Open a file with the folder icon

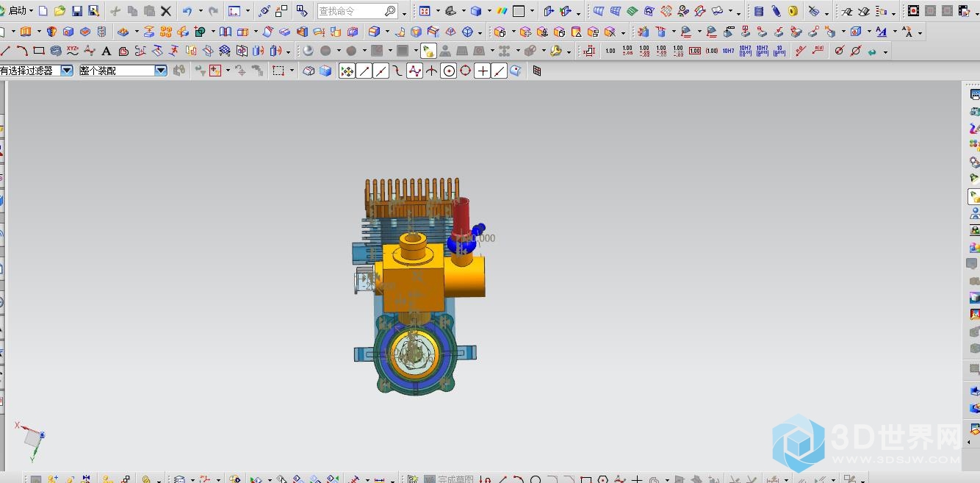point(60,11)
